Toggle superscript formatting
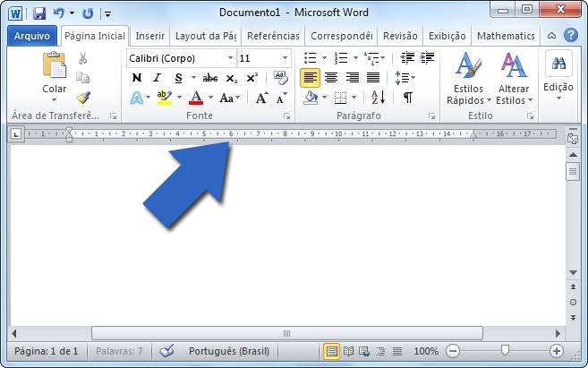 (251, 78)
